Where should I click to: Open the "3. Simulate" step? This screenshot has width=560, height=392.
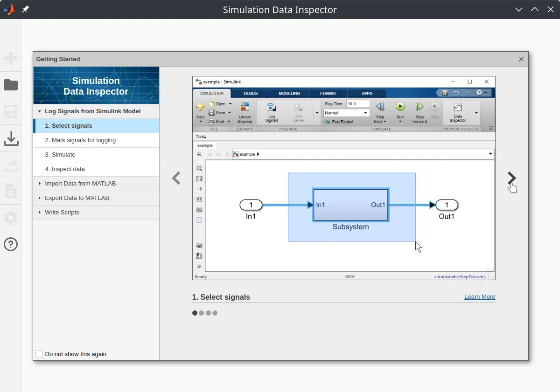click(96, 155)
